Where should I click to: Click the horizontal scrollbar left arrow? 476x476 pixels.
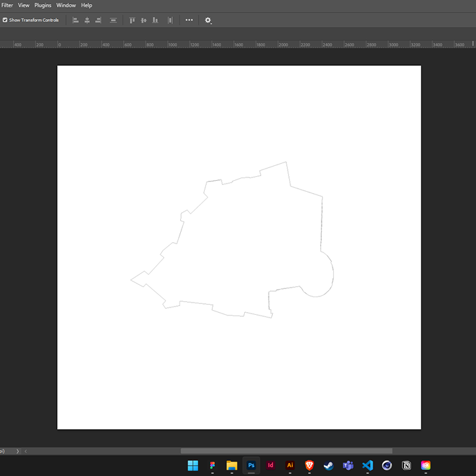coord(26,452)
